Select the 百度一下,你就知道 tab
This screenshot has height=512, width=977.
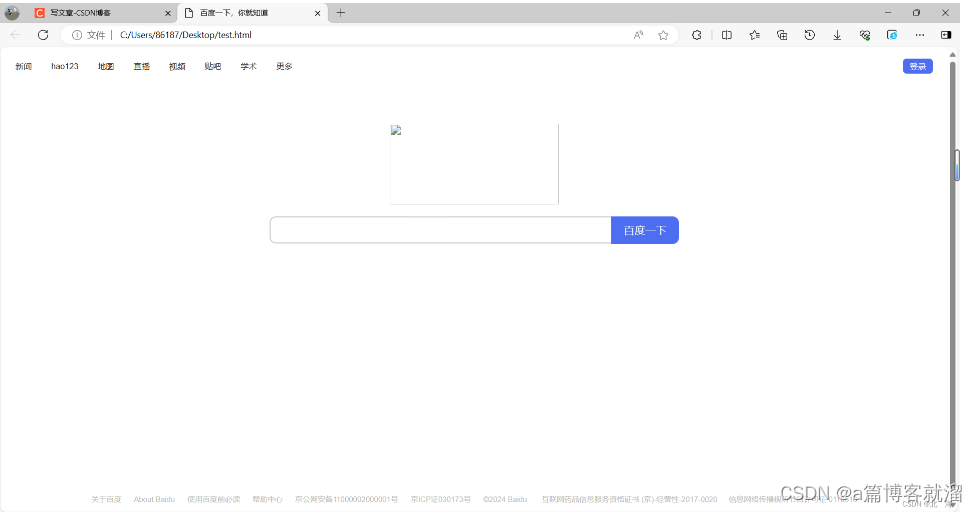tap(252, 12)
